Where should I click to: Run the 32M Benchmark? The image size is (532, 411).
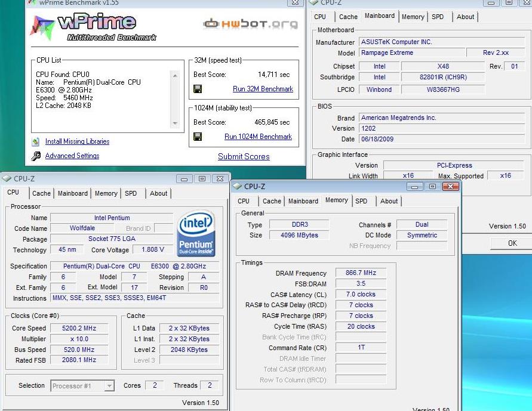[x=263, y=89]
